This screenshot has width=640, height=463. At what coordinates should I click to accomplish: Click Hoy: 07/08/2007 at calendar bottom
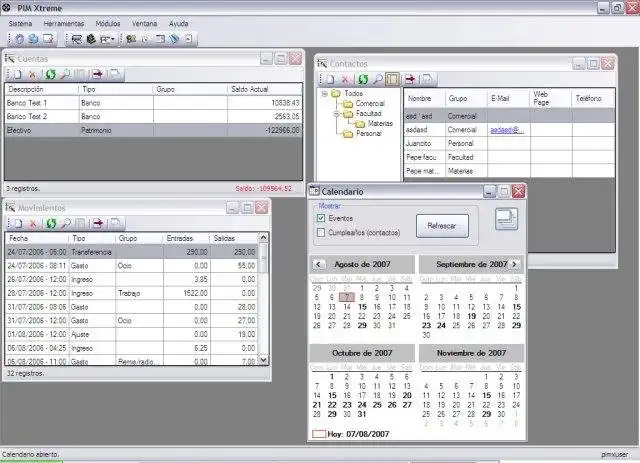tap(351, 434)
